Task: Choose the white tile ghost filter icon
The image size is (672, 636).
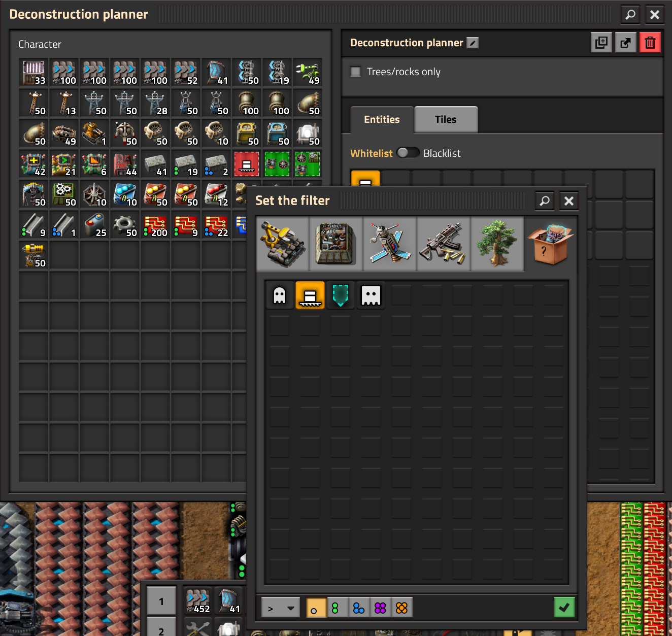Action: [x=371, y=295]
